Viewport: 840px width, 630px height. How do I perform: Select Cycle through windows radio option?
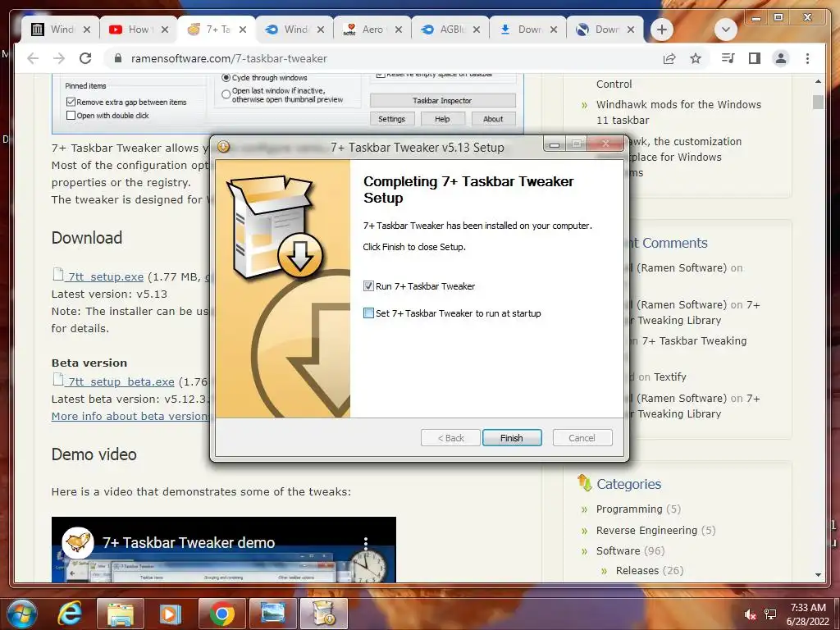226,78
